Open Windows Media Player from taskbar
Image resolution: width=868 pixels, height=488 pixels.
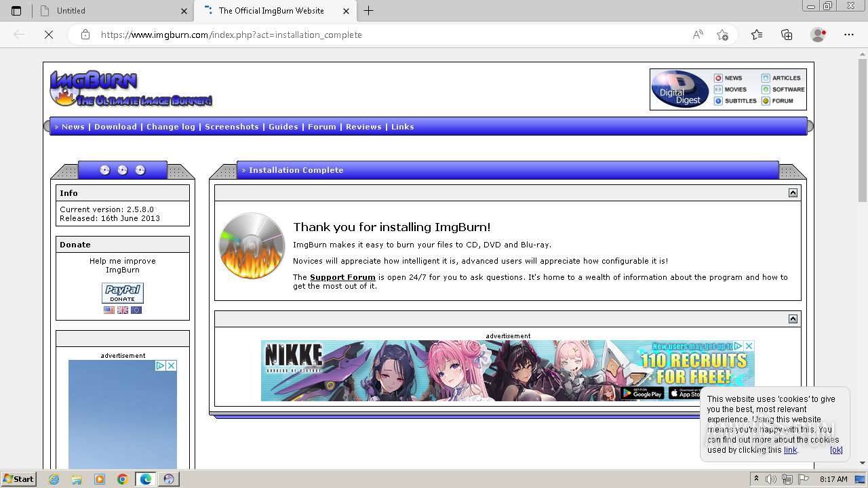pyautogui.click(x=100, y=479)
